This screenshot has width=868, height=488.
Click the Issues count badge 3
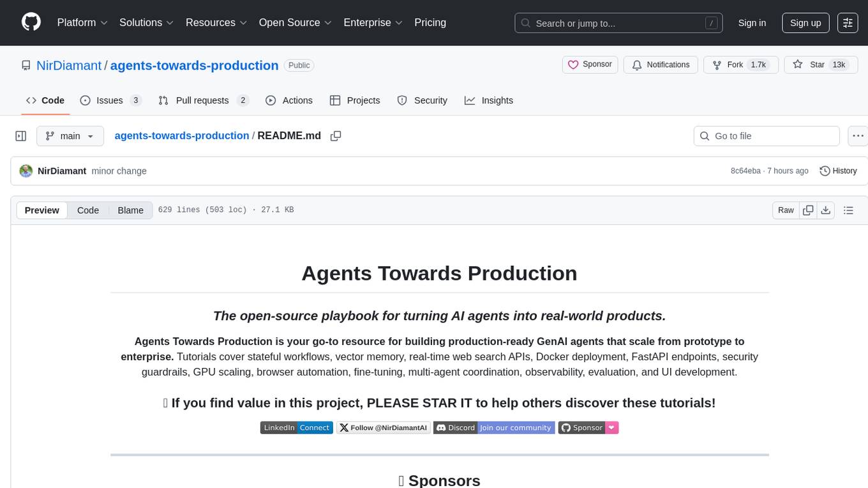[135, 100]
